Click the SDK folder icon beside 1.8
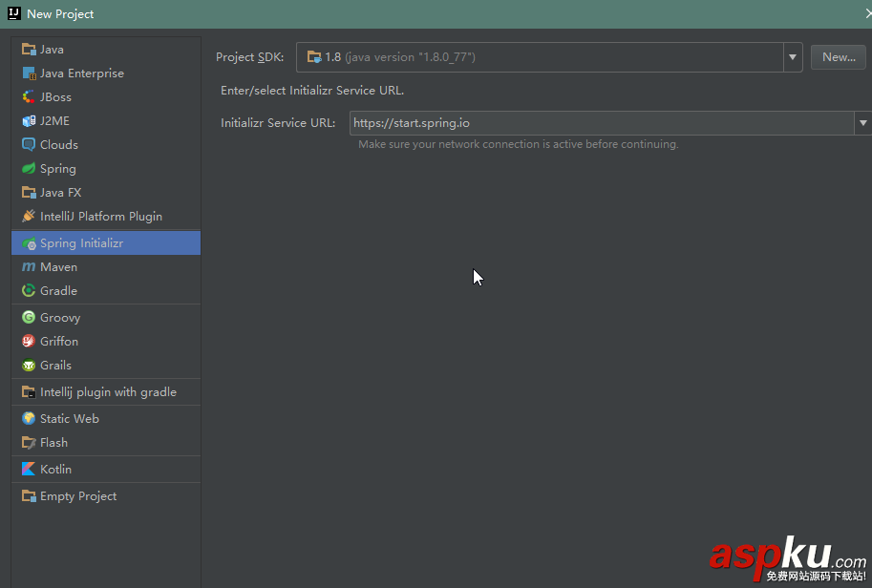872x588 pixels. (314, 56)
